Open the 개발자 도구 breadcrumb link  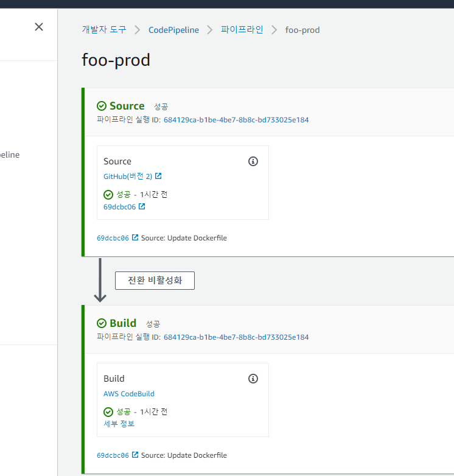(104, 30)
